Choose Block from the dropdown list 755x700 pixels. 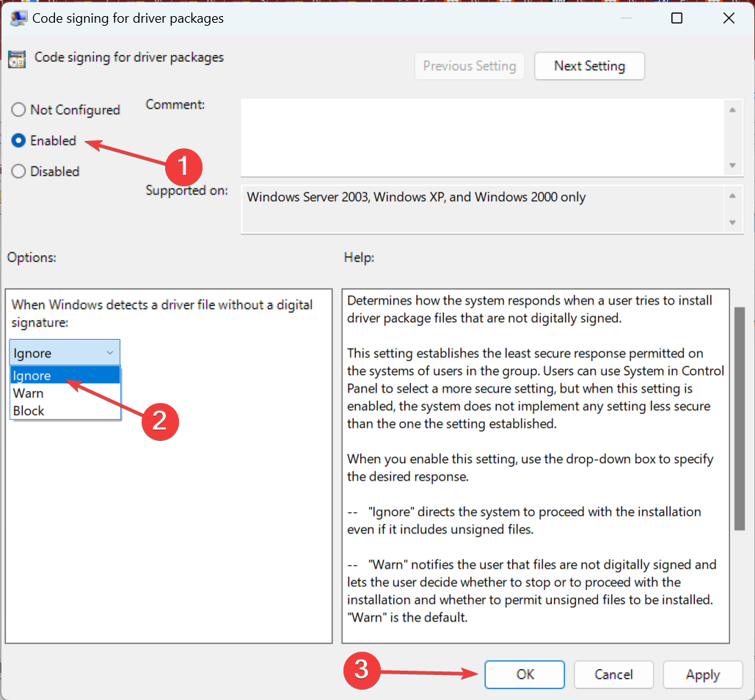(x=65, y=411)
